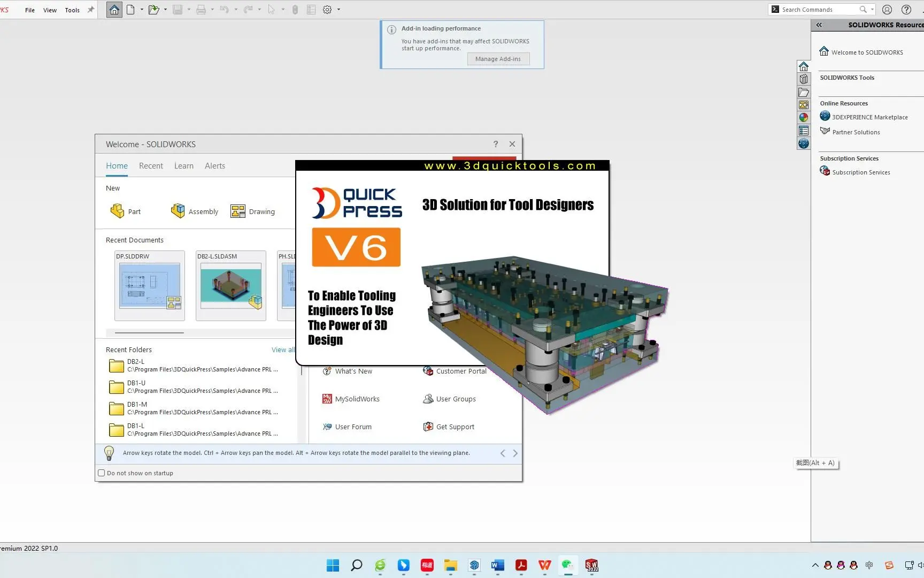This screenshot has height=578, width=924.
Task: Show hidden system tray icons
Action: (x=815, y=565)
